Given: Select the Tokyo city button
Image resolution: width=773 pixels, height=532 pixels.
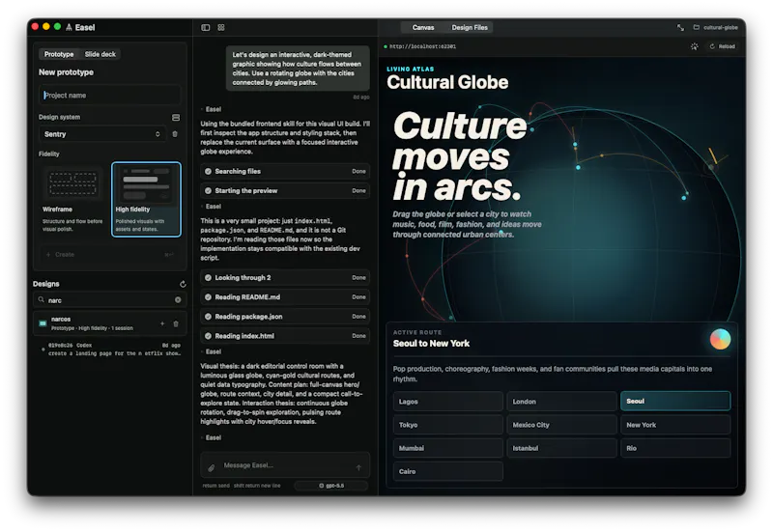Looking at the screenshot, I should [448, 425].
